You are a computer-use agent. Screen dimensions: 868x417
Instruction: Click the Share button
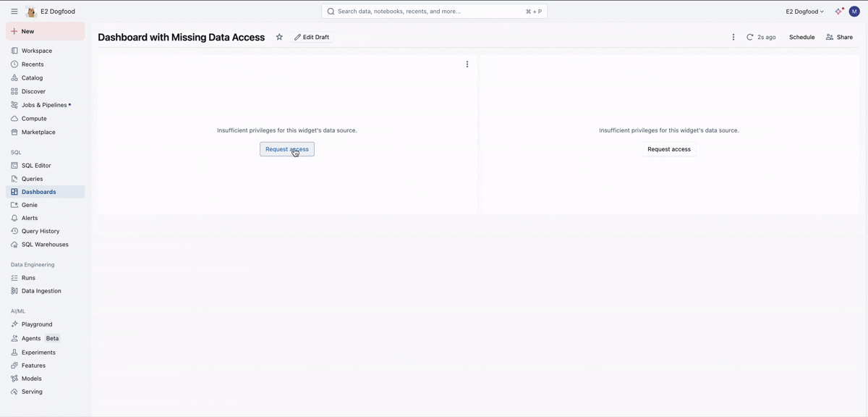click(x=839, y=37)
